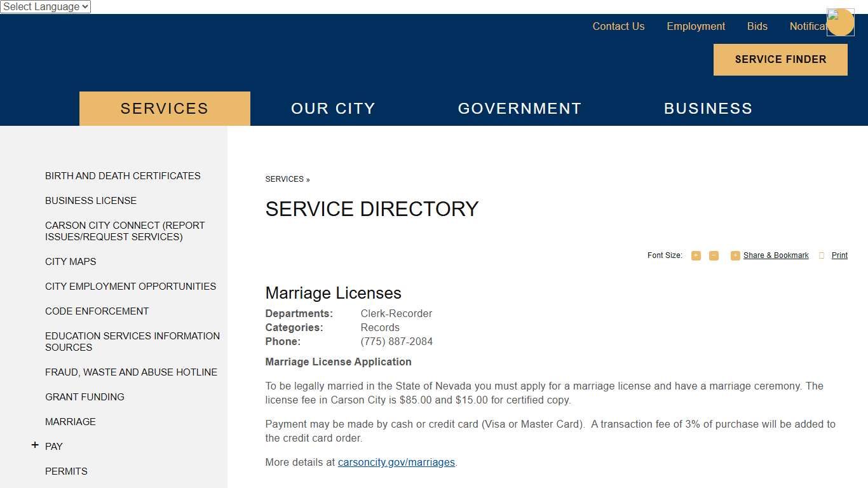The height and width of the screenshot is (488, 868).
Task: Increase the font size
Action: pos(696,255)
